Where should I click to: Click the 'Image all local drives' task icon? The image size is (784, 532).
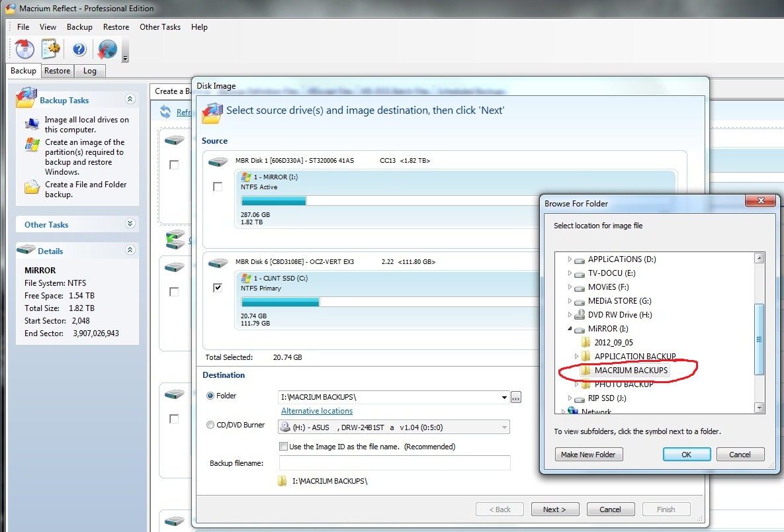(x=32, y=124)
